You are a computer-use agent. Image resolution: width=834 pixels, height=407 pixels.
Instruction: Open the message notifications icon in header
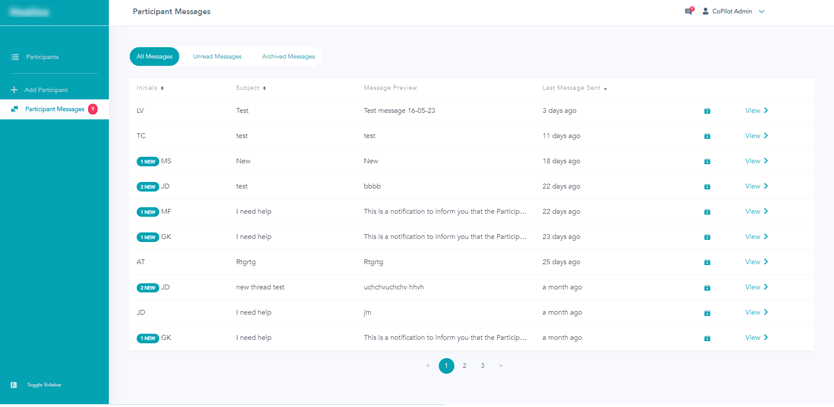coord(688,11)
